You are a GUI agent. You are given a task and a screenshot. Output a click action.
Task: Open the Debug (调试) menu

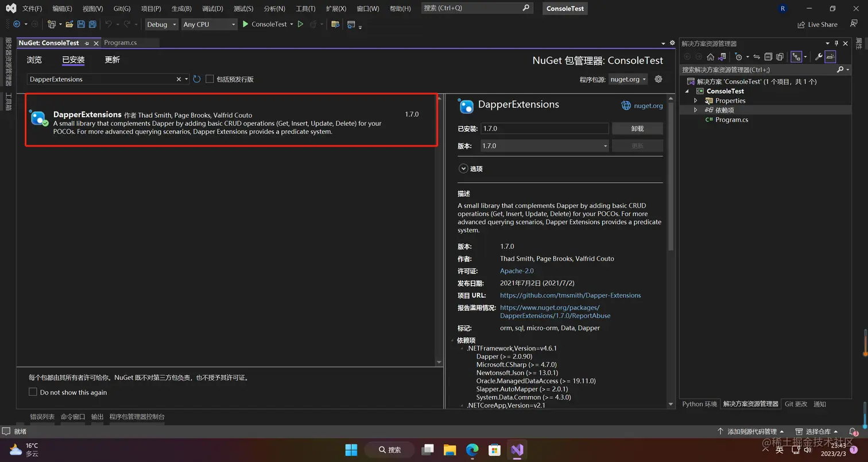(x=212, y=8)
